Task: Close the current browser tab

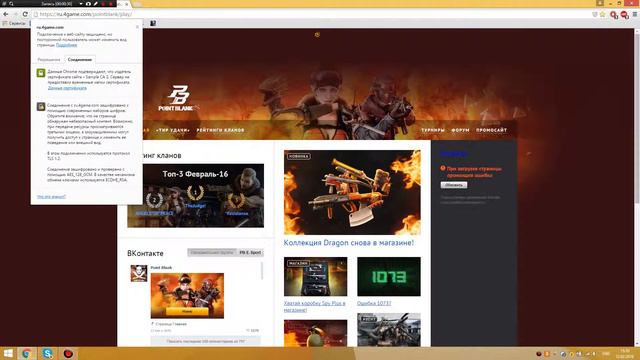Action: point(127,4)
